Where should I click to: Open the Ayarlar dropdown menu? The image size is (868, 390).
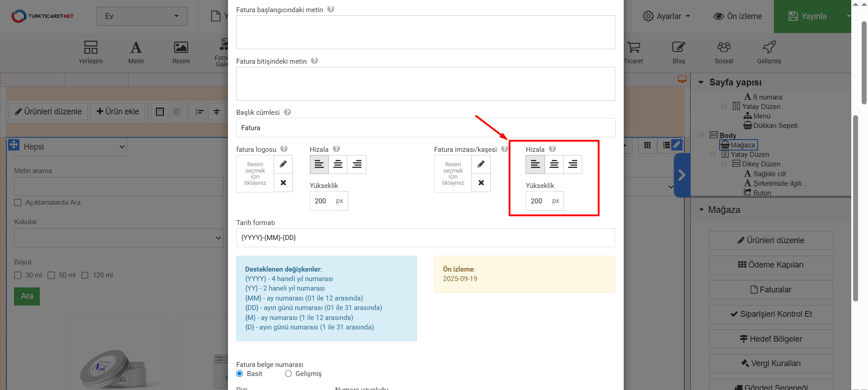667,16
